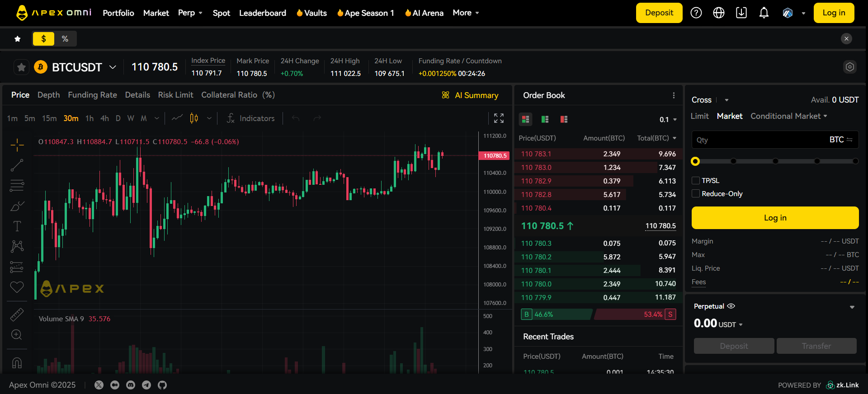Show bids-only order book view

(545, 119)
